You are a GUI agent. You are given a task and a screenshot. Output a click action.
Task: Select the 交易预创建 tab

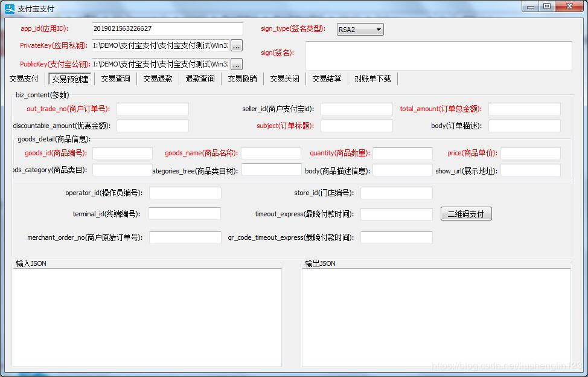click(x=70, y=79)
